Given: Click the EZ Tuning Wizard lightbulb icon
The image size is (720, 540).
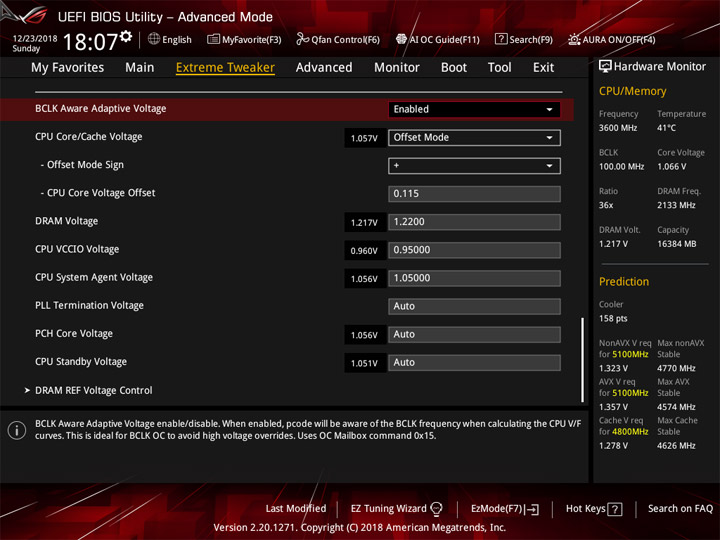Looking at the screenshot, I should (436, 509).
